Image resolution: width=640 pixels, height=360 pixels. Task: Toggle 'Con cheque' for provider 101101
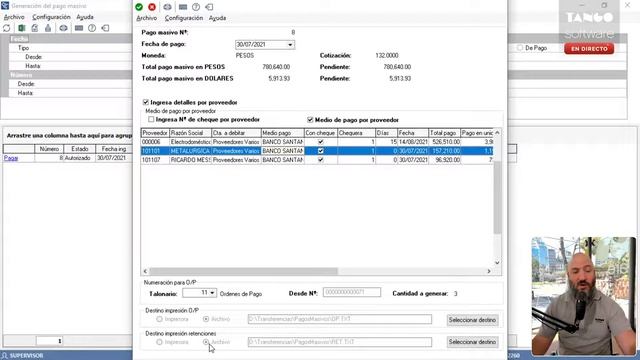(321, 151)
